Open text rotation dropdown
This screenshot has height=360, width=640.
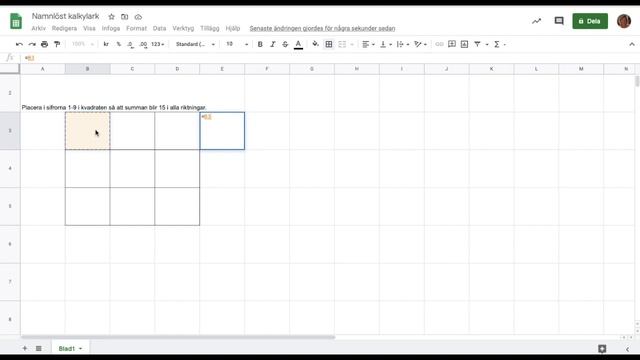[x=420, y=44]
